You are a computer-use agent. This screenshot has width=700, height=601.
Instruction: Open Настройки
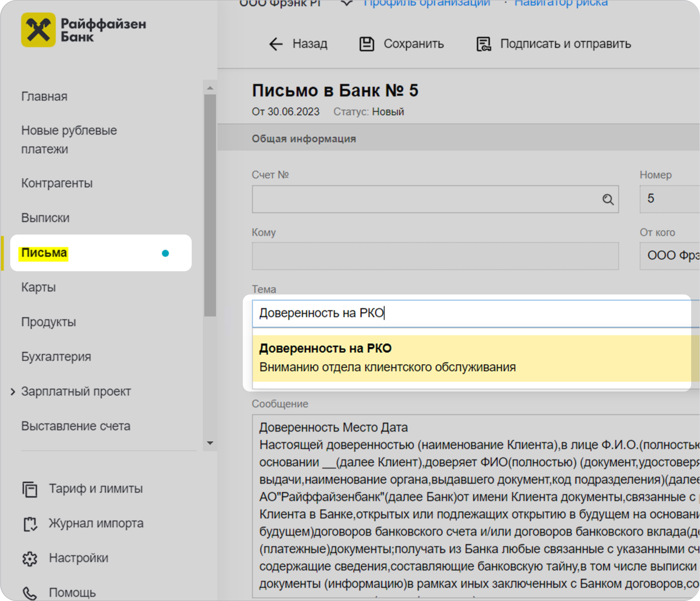coord(79,559)
